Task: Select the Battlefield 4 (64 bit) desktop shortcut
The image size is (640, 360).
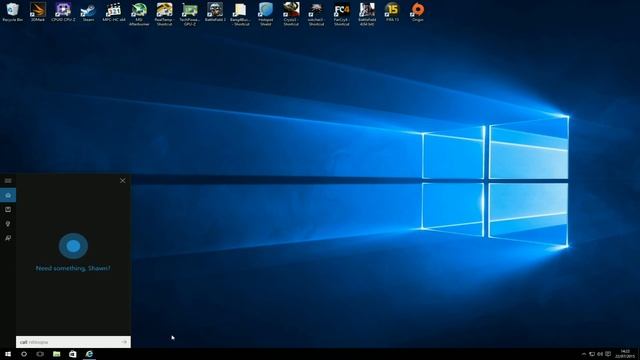Action: (367, 14)
